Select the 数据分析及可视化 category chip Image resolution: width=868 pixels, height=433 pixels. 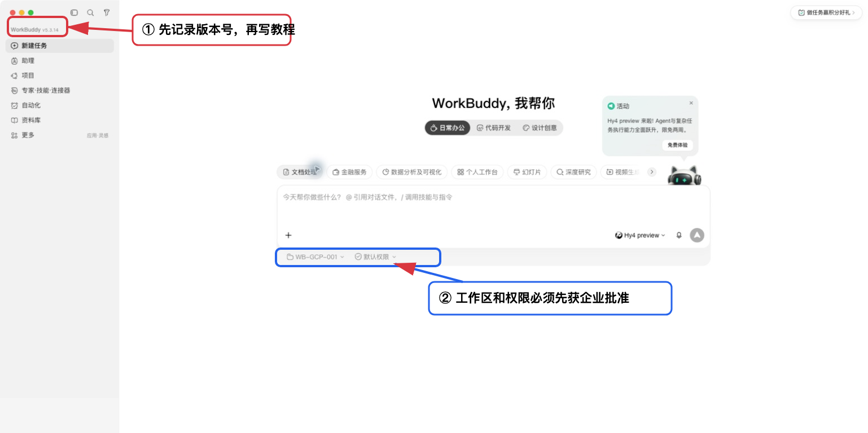tap(412, 172)
